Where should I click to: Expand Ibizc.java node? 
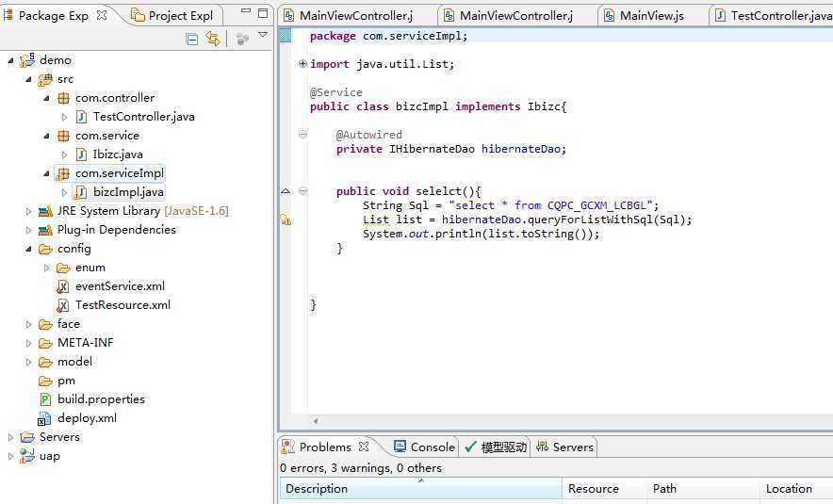(64, 154)
